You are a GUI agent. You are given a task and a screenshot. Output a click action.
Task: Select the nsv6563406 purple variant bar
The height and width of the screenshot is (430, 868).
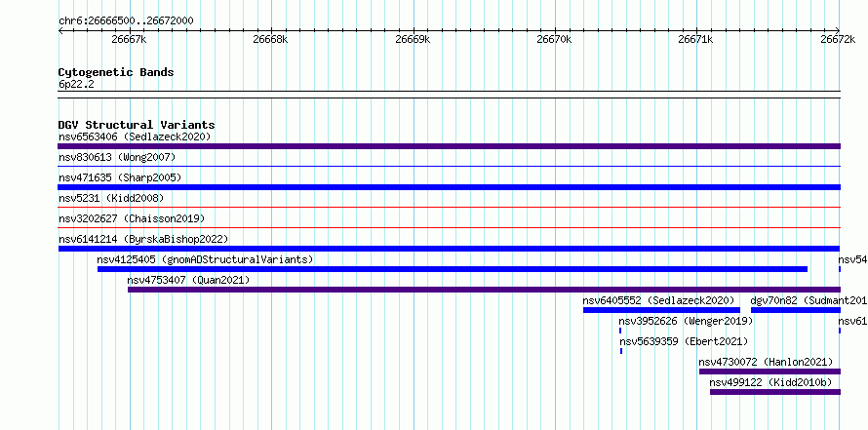coord(449,146)
